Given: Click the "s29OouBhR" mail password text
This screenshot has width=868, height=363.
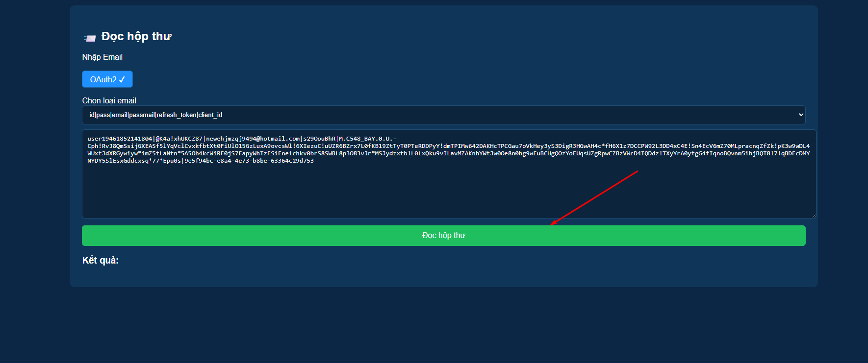Looking at the screenshot, I should pyautogui.click(x=319, y=139).
